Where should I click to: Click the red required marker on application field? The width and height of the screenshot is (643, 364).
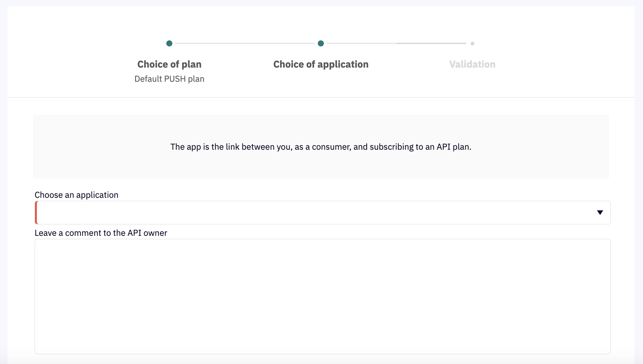click(x=36, y=213)
